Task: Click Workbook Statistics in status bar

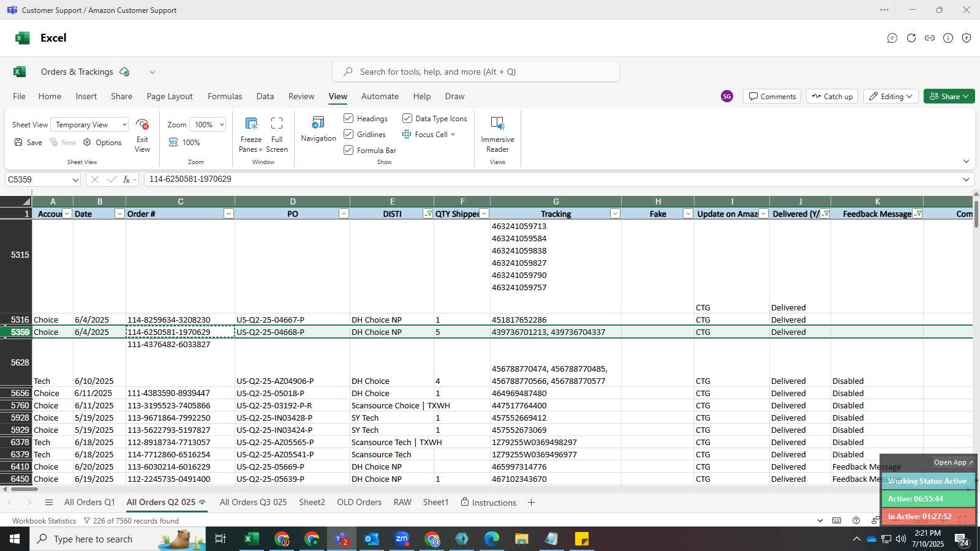Action: point(44,521)
